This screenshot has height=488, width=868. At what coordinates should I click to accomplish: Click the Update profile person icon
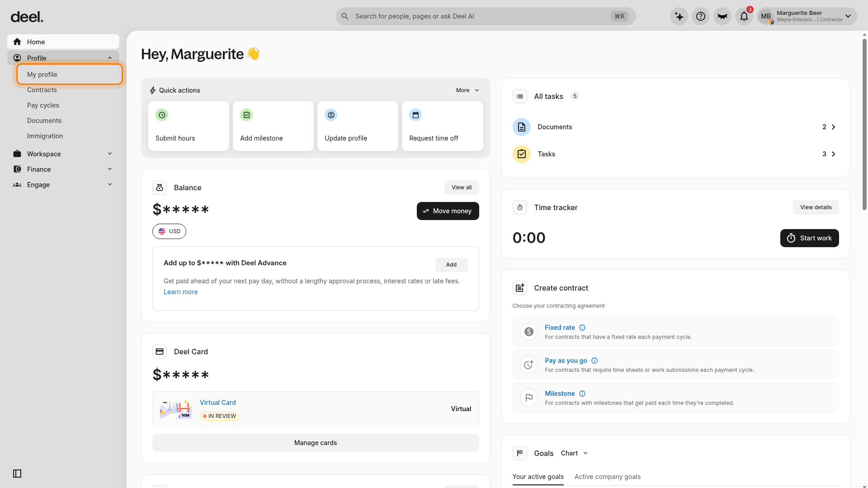click(x=331, y=115)
